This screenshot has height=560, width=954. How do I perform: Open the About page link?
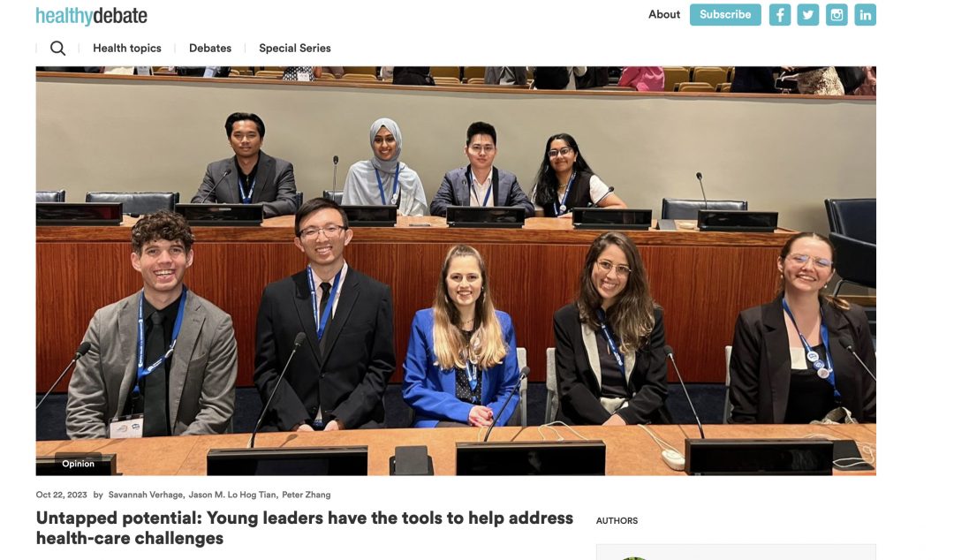click(663, 15)
